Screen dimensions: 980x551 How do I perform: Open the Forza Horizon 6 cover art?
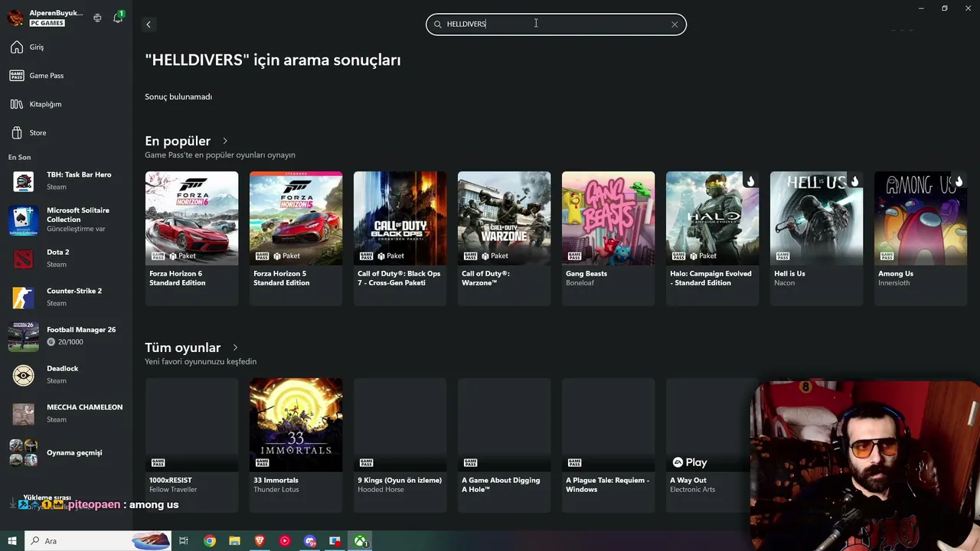(x=191, y=218)
